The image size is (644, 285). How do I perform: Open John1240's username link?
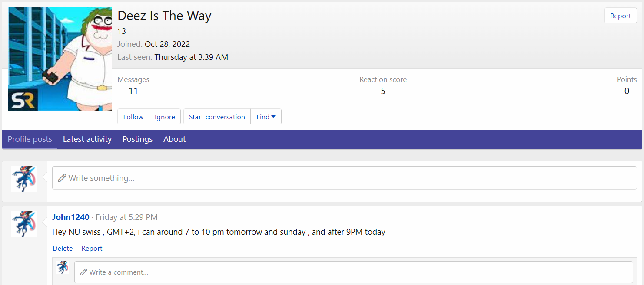click(71, 217)
